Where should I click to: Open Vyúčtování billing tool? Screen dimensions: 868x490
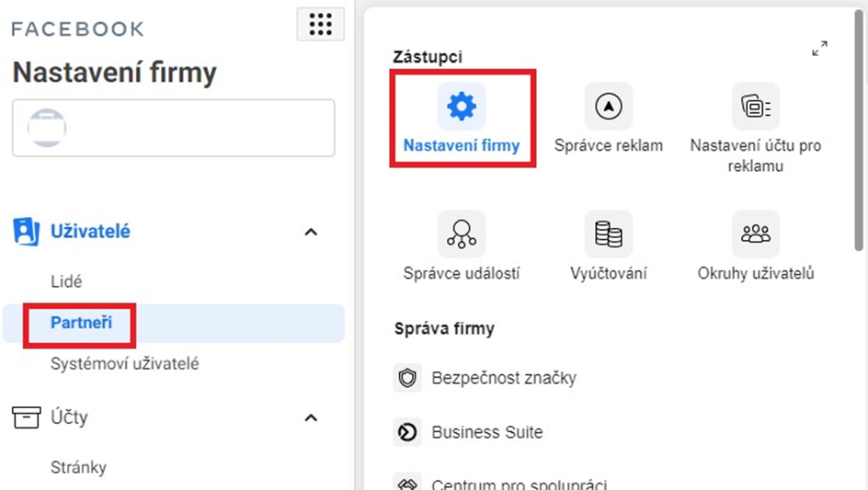click(609, 246)
